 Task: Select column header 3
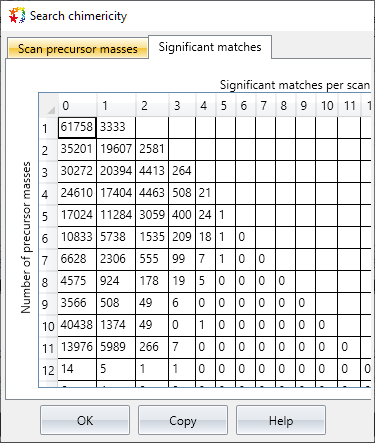(x=182, y=105)
